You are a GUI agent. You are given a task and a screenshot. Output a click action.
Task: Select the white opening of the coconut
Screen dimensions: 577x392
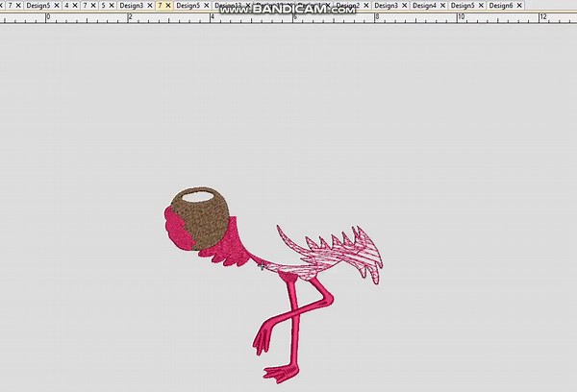(197, 198)
